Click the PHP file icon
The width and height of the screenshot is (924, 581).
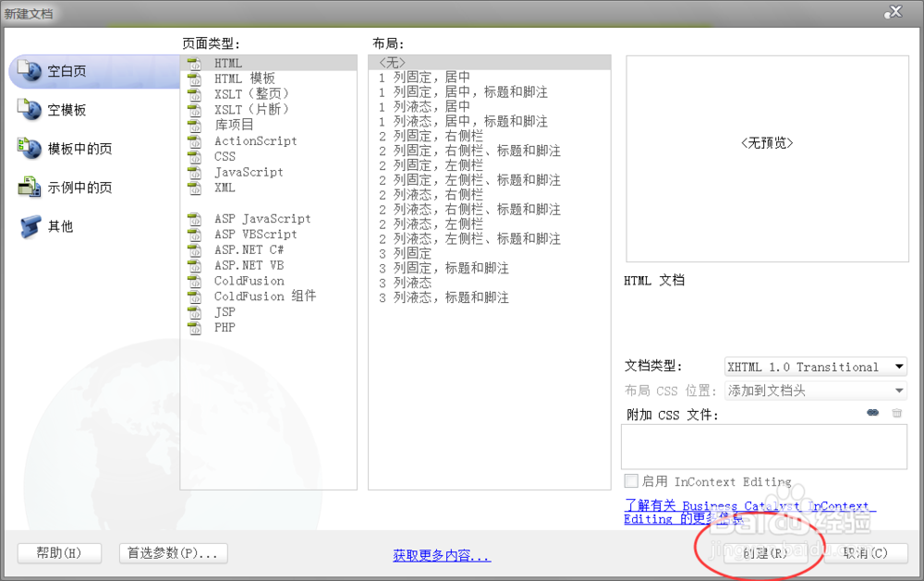pyautogui.click(x=194, y=328)
